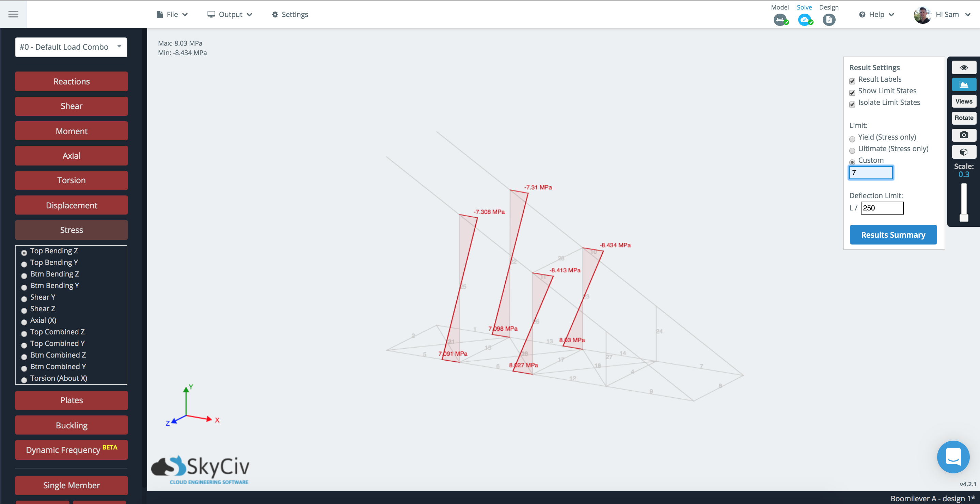Click the camera screenshot icon
980x504 pixels.
(964, 135)
